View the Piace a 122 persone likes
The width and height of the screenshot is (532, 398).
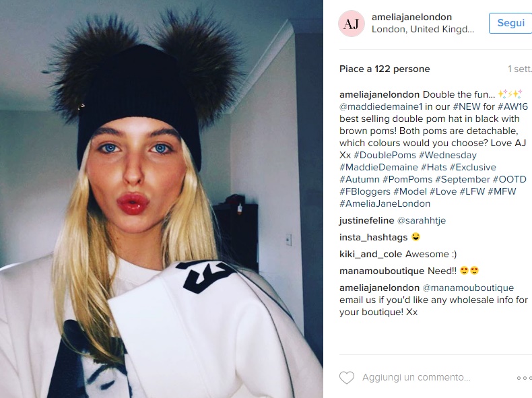[385, 69]
